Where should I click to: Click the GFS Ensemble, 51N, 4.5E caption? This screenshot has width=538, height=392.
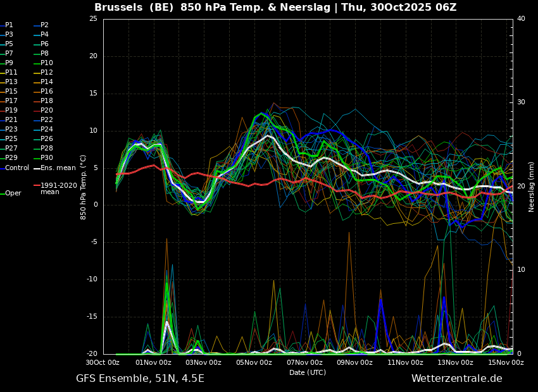pyautogui.click(x=140, y=379)
